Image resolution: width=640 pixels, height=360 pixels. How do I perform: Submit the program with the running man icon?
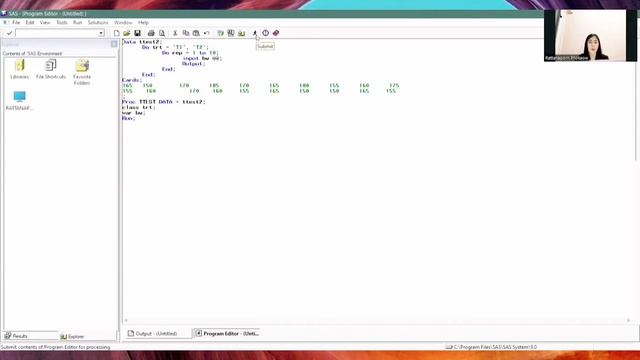pyautogui.click(x=255, y=33)
